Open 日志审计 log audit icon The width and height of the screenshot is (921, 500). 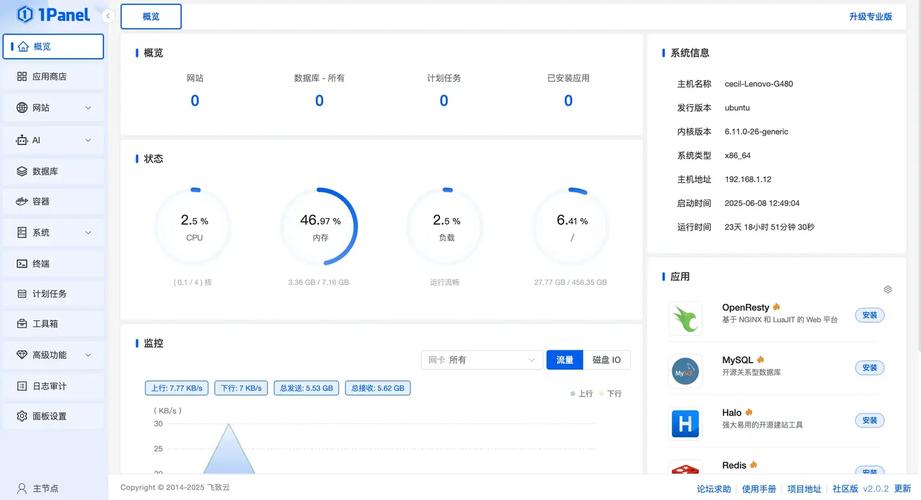click(x=22, y=386)
